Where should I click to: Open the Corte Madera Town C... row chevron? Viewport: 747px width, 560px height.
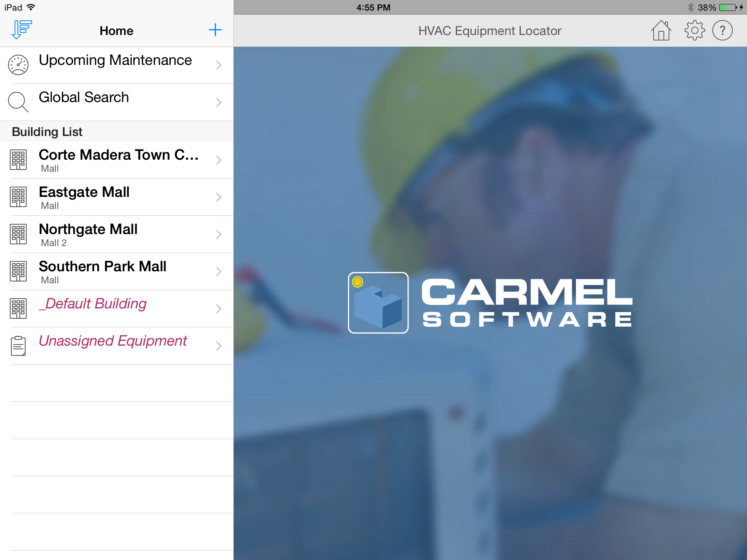point(219,160)
